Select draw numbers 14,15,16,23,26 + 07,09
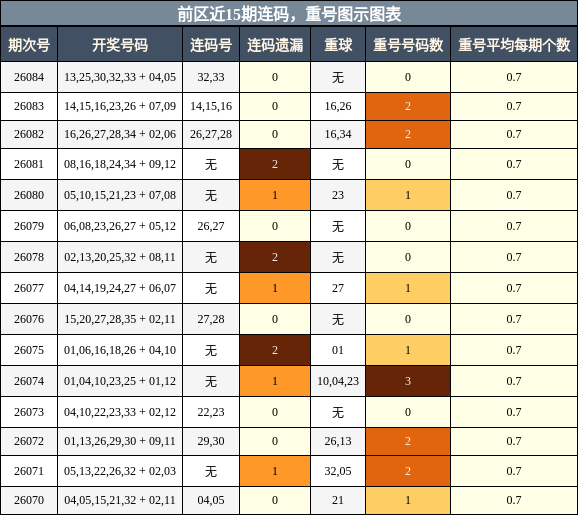 point(120,106)
